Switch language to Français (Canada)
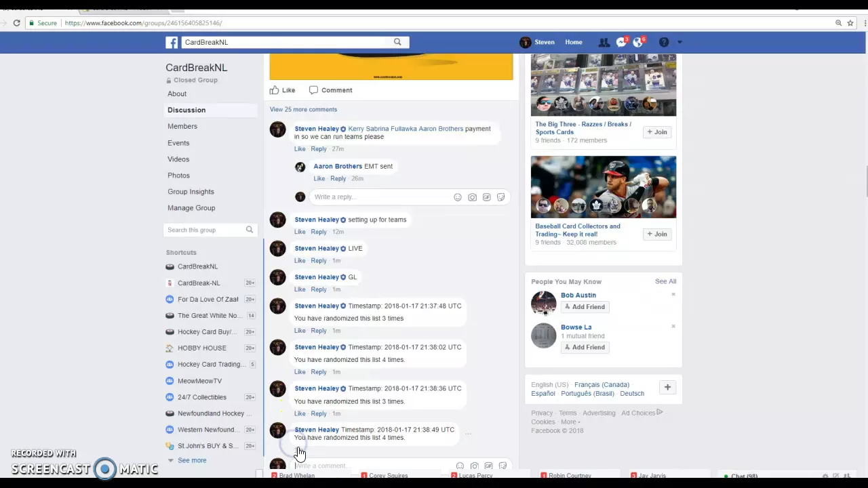 tap(601, 385)
